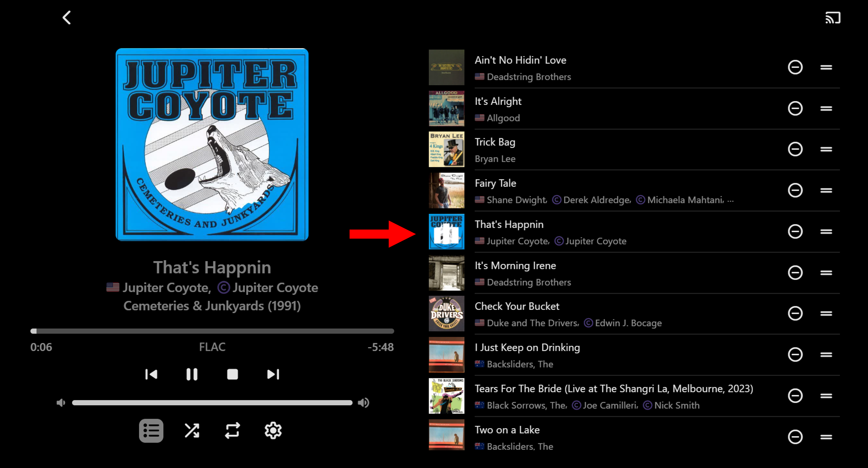868x468 pixels.
Task: Toggle shuffle mode
Action: [192, 431]
